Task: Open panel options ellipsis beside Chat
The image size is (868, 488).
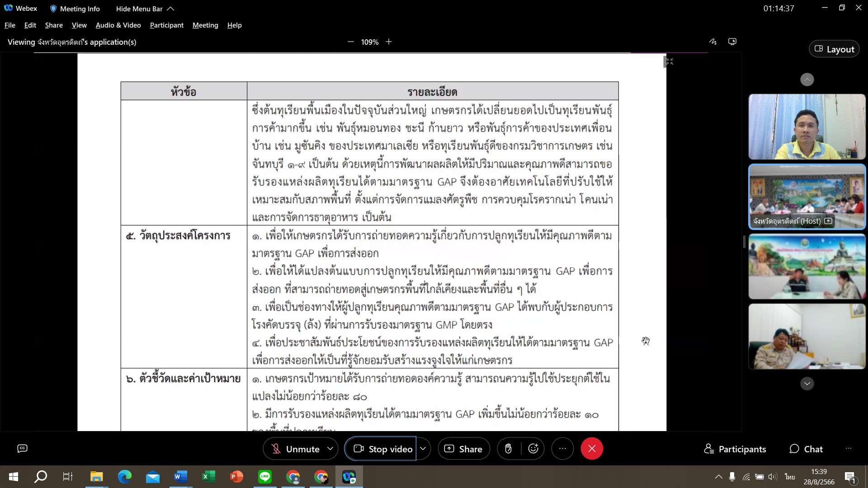Action: click(x=849, y=449)
